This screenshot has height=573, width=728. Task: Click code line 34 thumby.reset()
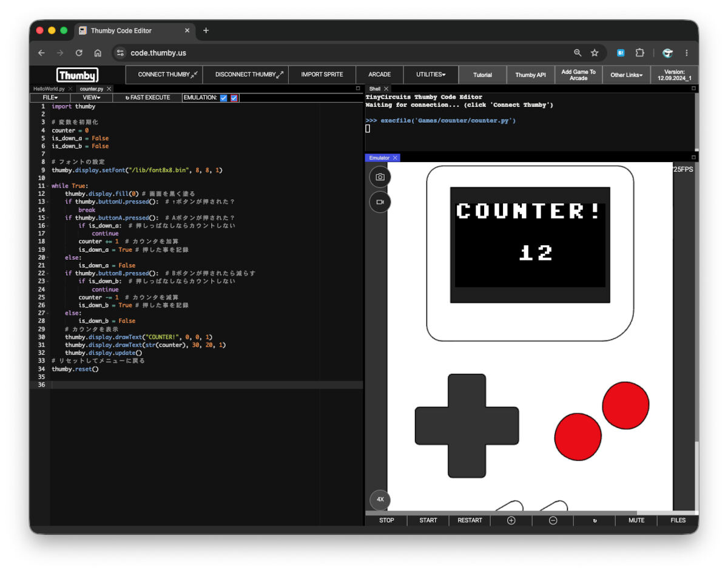point(75,368)
